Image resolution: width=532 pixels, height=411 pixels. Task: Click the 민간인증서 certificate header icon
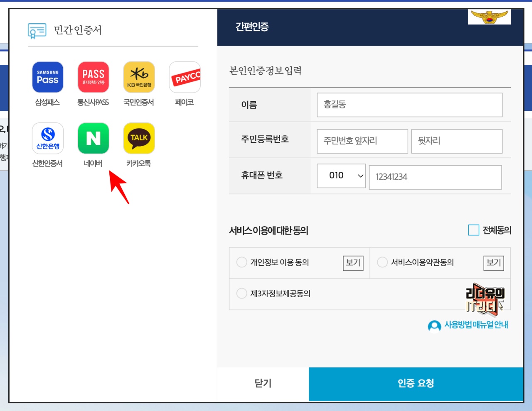[x=37, y=31]
